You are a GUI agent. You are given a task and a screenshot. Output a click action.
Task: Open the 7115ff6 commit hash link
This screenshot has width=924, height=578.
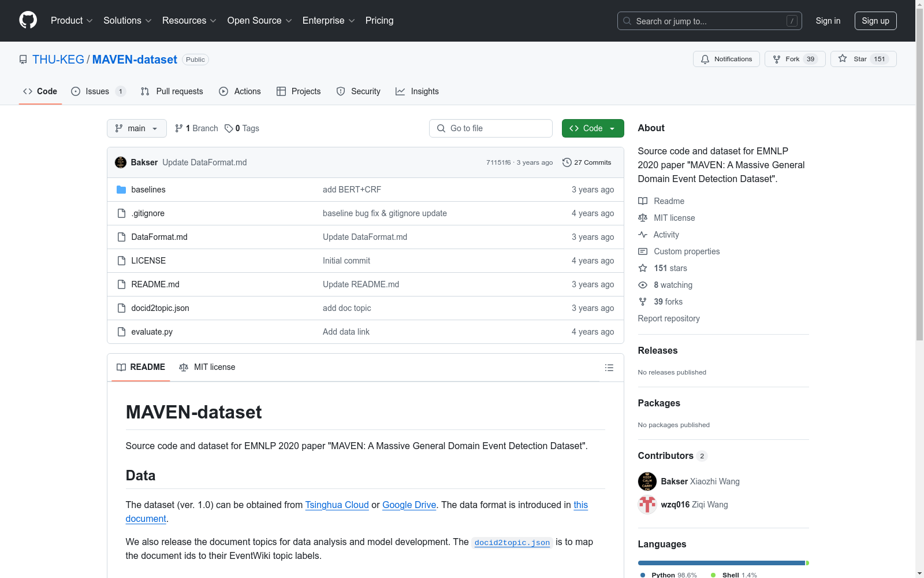pyautogui.click(x=498, y=162)
